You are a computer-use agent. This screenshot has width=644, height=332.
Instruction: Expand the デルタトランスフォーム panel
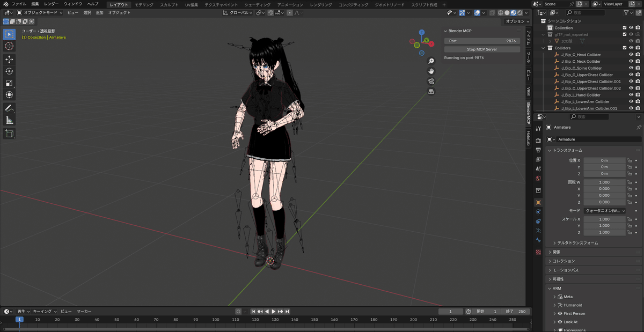click(577, 243)
